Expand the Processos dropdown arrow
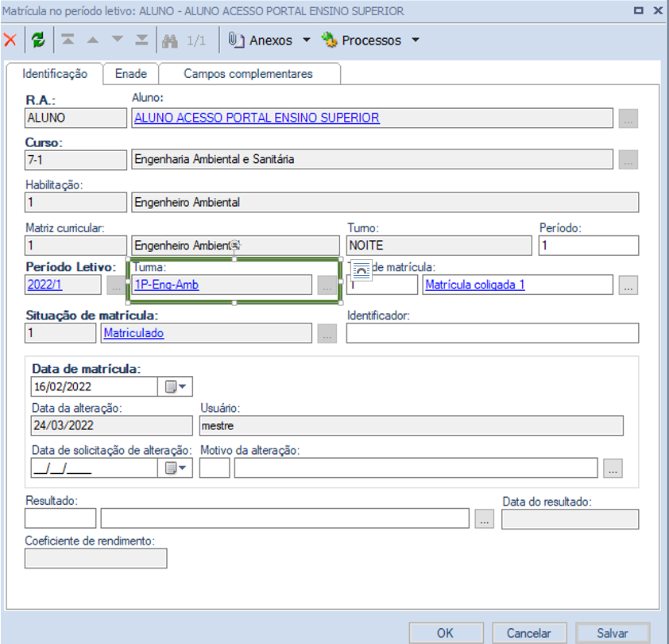The width and height of the screenshot is (669, 644). tap(416, 40)
